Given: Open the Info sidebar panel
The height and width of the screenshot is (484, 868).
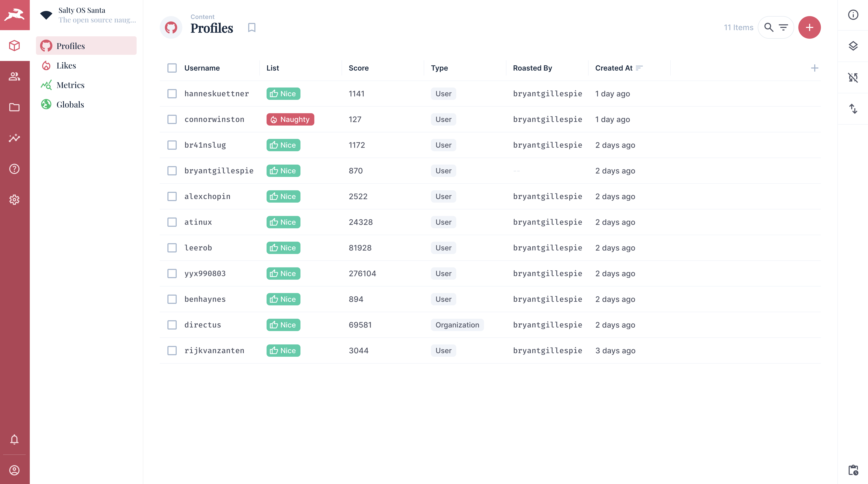Looking at the screenshot, I should 853,15.
